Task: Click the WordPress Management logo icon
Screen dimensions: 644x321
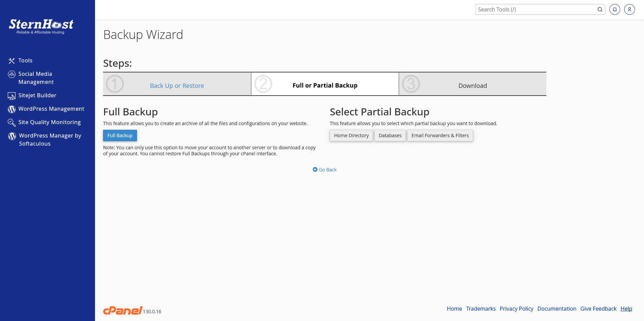Action: pos(12,109)
